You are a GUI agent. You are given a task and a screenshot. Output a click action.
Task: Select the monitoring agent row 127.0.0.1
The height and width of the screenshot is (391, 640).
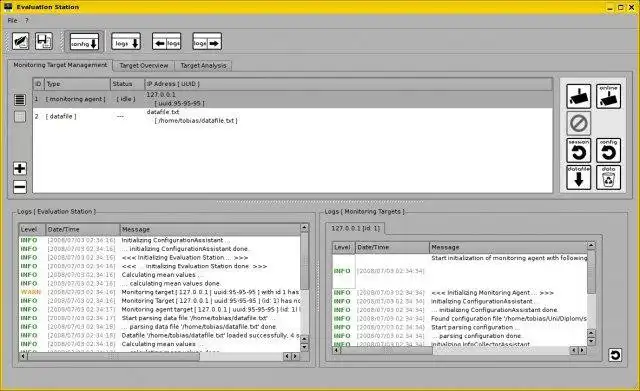[x=292, y=99]
